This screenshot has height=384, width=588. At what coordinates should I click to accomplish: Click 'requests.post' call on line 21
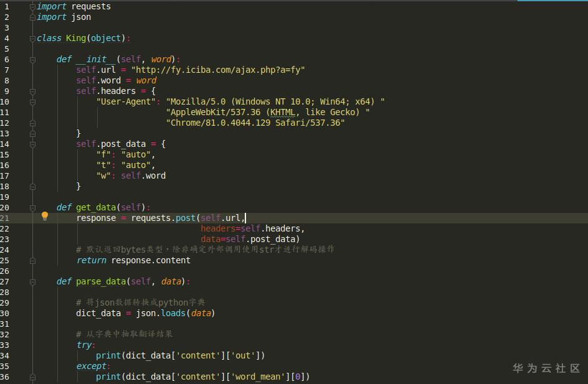pyautogui.click(x=163, y=218)
